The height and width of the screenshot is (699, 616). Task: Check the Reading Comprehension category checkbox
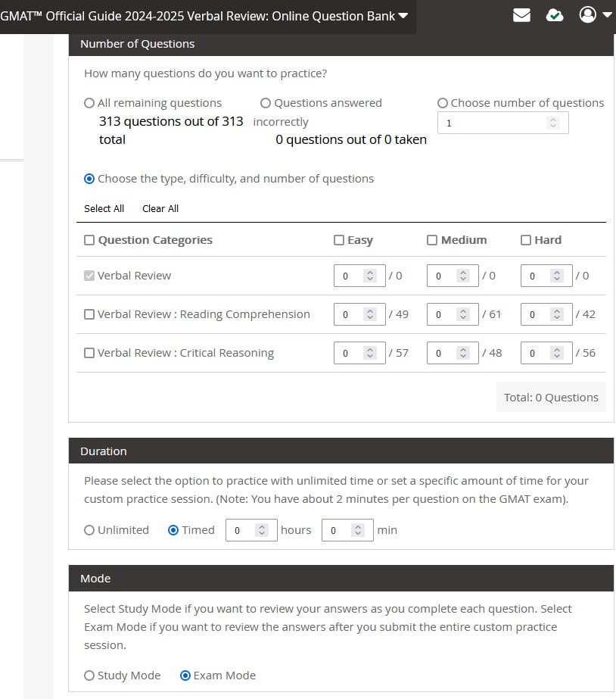point(89,314)
